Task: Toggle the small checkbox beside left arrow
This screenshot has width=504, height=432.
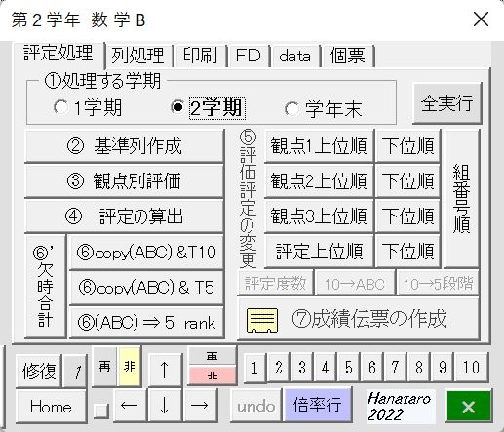Action: [100, 411]
